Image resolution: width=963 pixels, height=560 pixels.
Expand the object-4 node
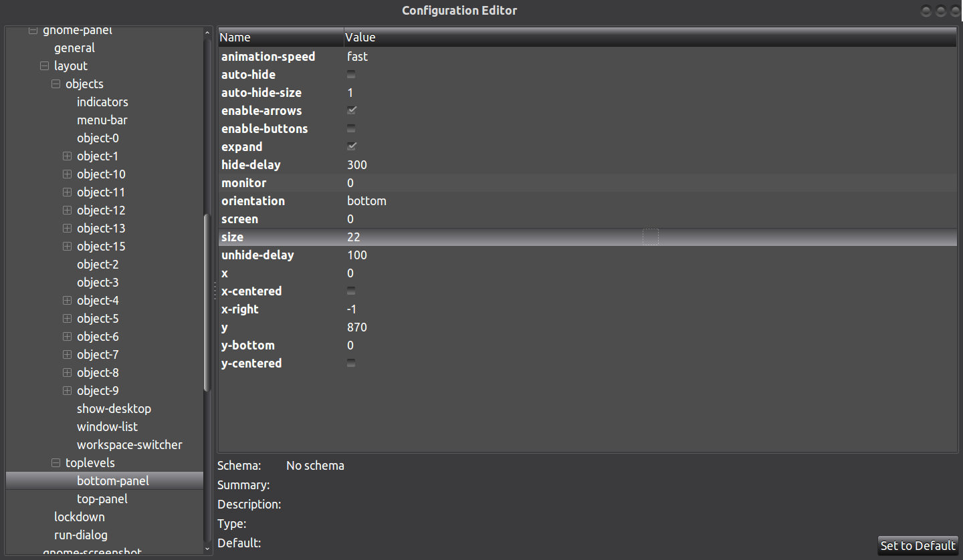coord(67,301)
